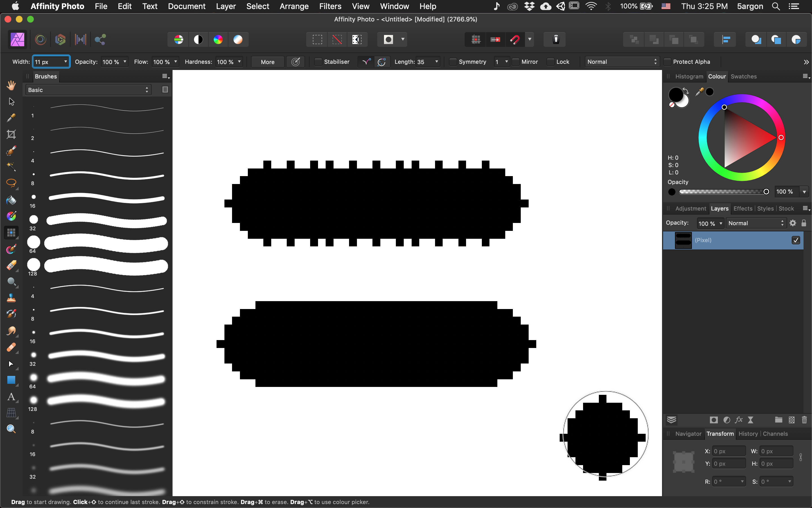Screen dimensions: 812x508
Task: Toggle visibility of the (Pixel) layer
Action: coord(796,240)
